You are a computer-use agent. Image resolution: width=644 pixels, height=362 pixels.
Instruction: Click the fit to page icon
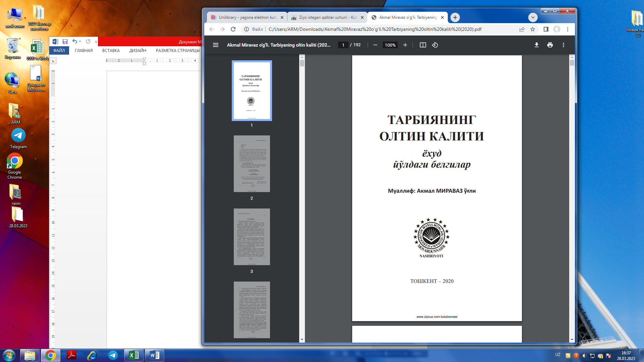coord(423,45)
